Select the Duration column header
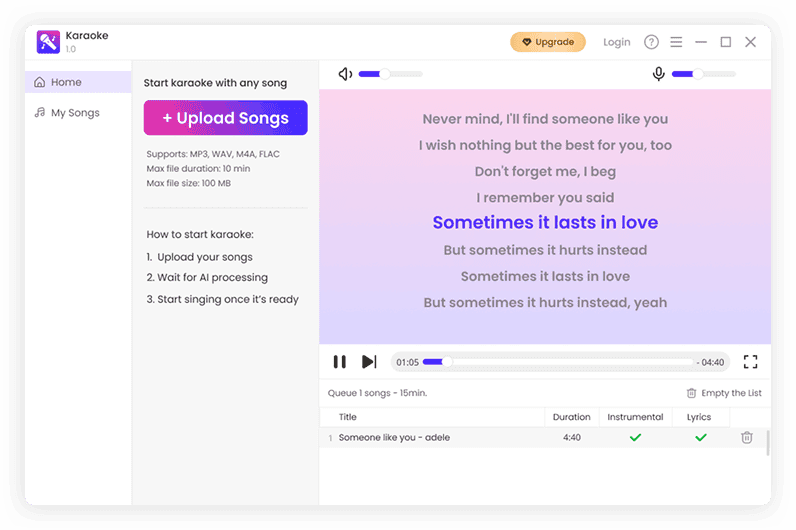The image size is (796, 530). coord(572,417)
